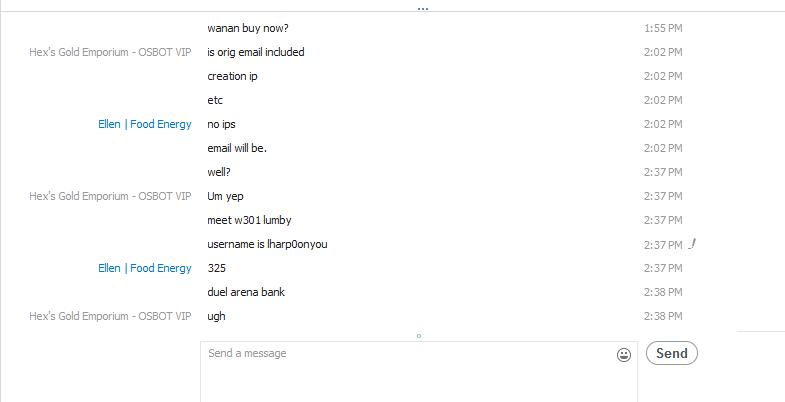Click the 2:38 PM timestamp beside "ugh"
Viewport: 785px width, 402px height.
pos(663,316)
